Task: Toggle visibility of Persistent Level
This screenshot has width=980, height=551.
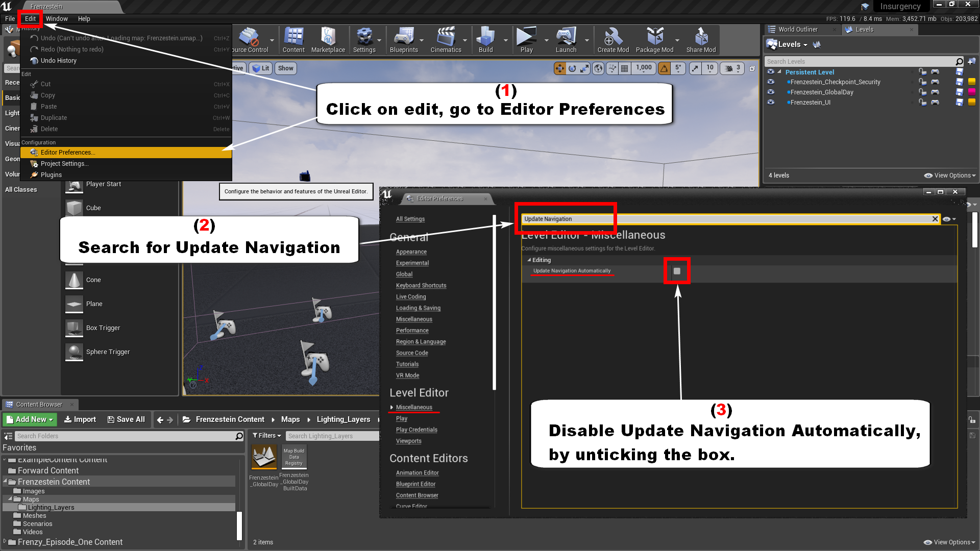Action: [771, 72]
